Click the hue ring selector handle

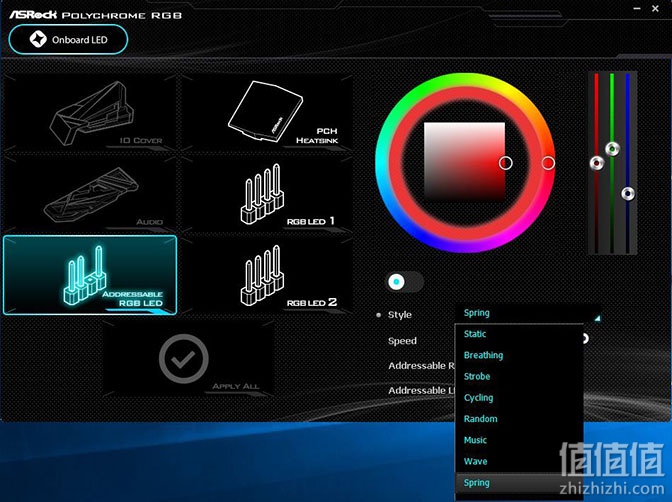pos(548,163)
